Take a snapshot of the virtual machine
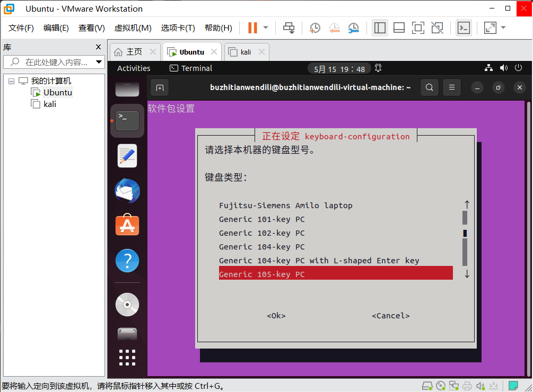 pos(314,28)
